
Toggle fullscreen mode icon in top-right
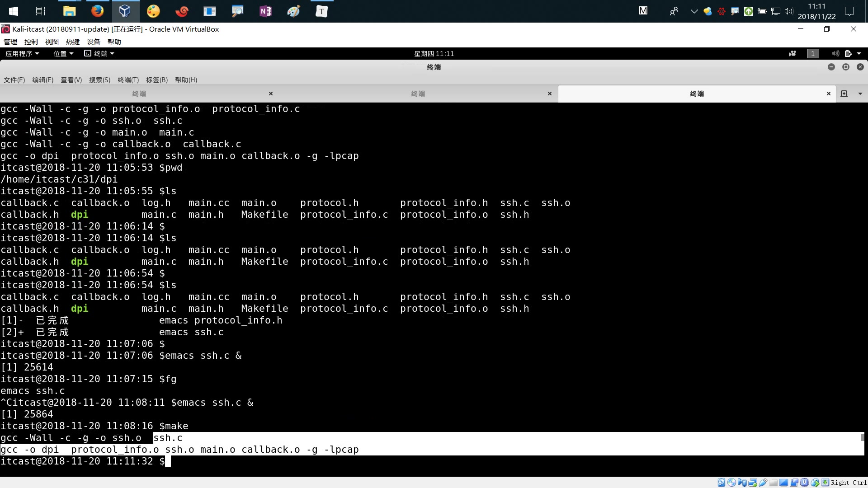[x=846, y=67]
